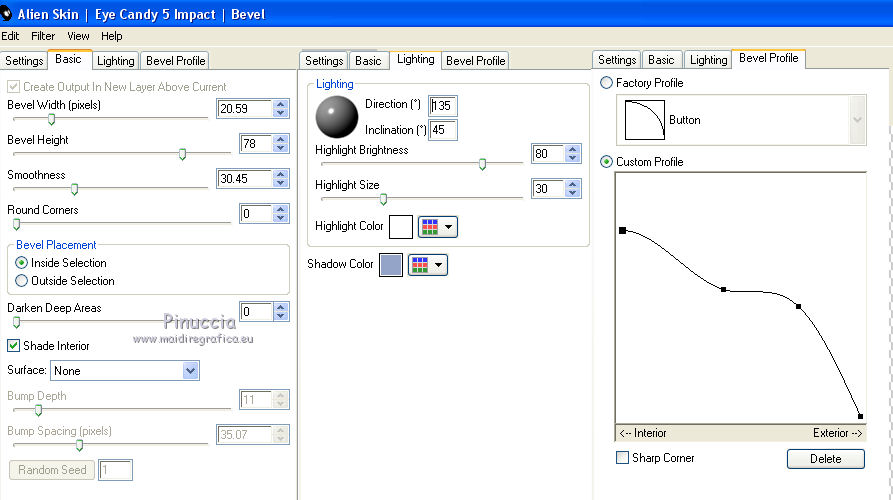Click the Direction input field showing 135
893x500 pixels.
[x=443, y=105]
